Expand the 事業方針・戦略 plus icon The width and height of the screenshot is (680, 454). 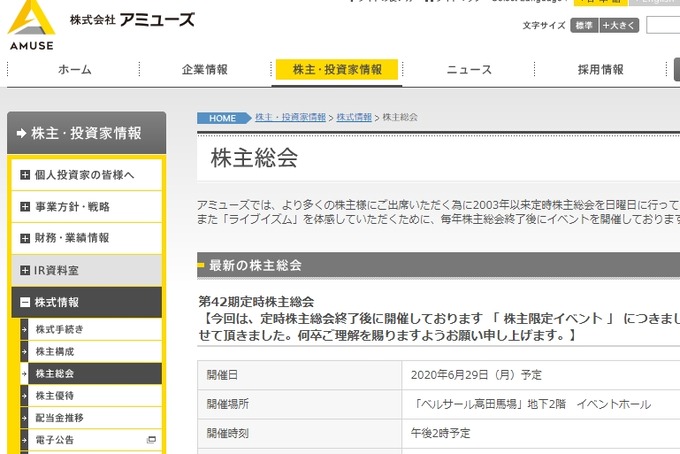point(25,207)
